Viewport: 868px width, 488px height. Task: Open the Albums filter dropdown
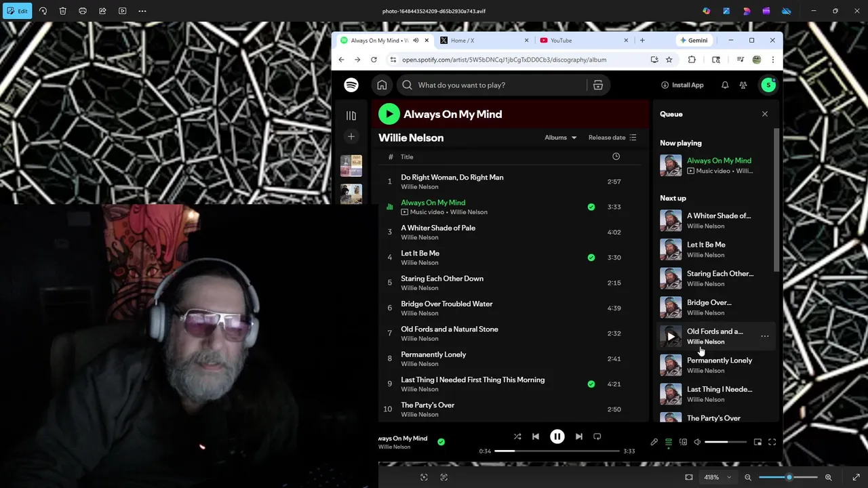[561, 138]
